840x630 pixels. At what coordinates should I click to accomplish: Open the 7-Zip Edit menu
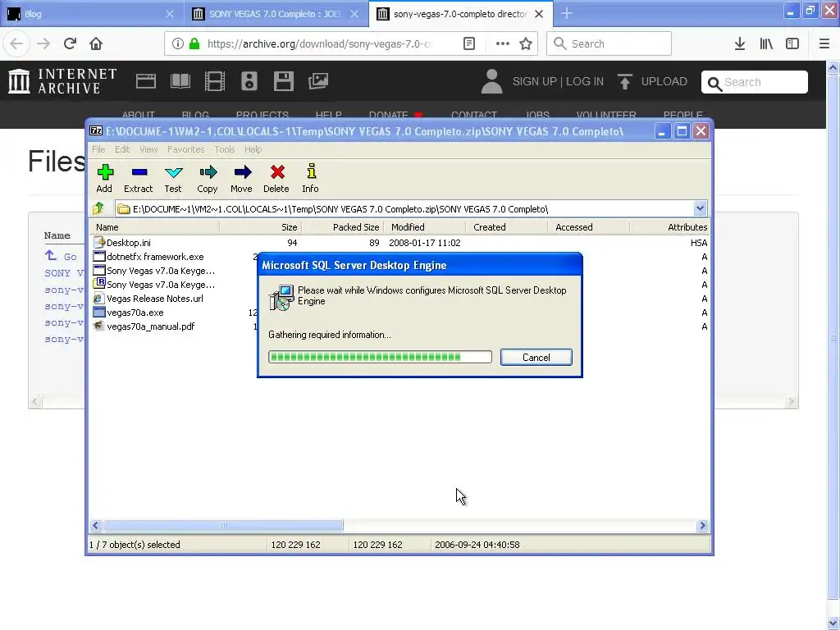click(122, 149)
